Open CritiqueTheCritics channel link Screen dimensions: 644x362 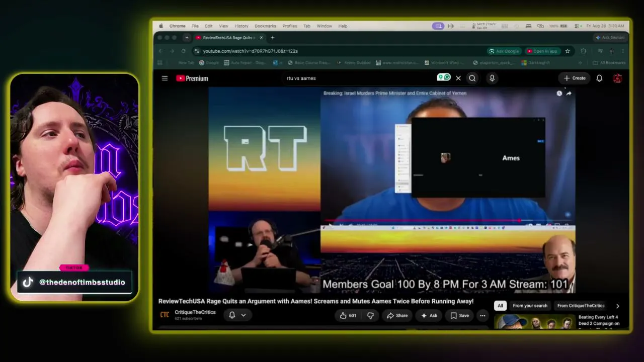pos(195,312)
